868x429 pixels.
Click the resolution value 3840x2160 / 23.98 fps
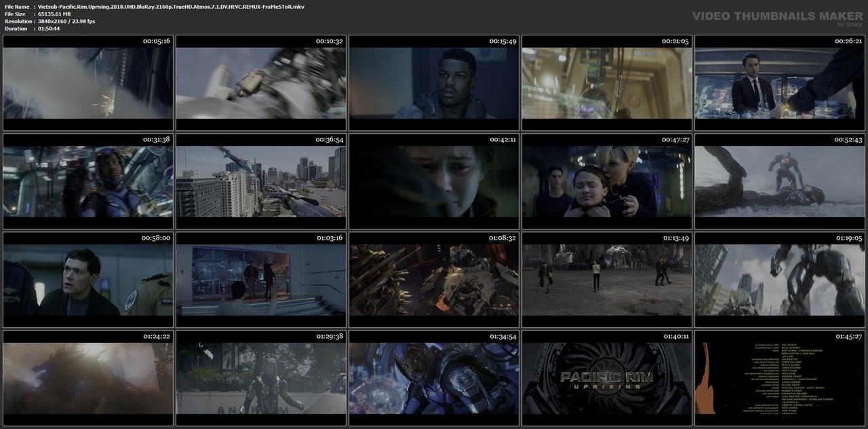66,21
